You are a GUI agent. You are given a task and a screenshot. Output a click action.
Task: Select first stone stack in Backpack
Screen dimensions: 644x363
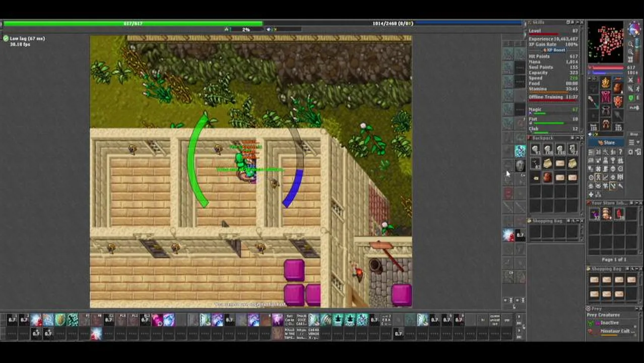(535, 150)
